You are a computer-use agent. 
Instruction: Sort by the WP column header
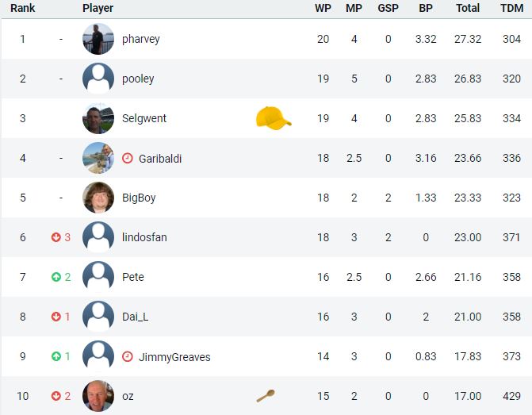coord(323,8)
